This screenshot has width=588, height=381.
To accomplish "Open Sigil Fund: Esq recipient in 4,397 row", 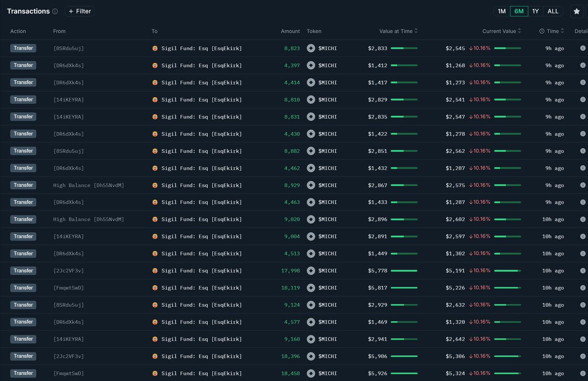I will click(201, 66).
